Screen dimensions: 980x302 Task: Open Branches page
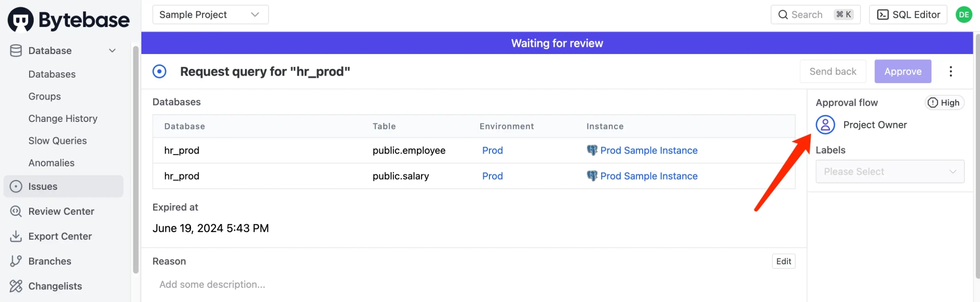tap(50, 261)
